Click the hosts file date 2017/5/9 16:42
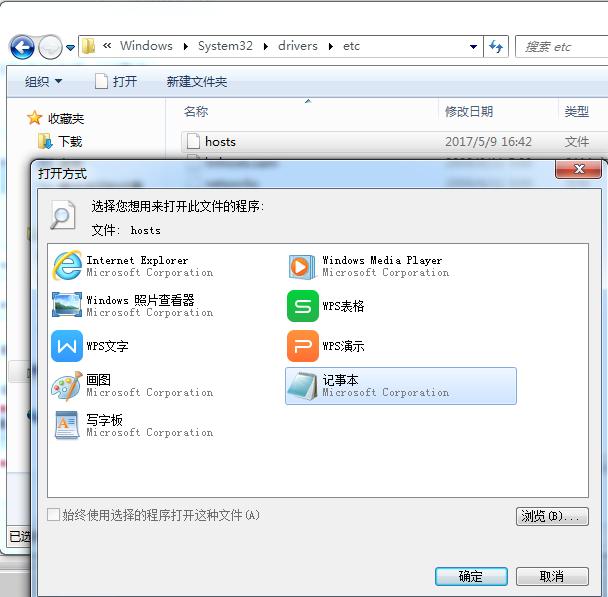 (x=488, y=141)
